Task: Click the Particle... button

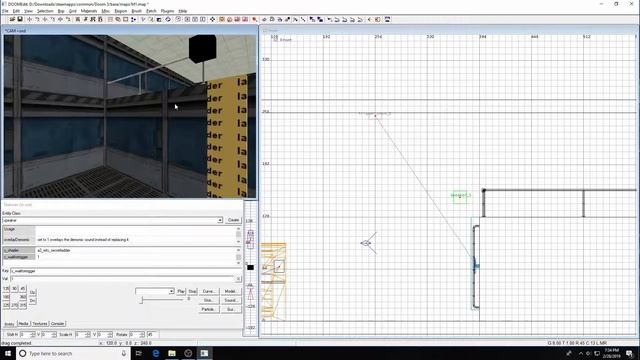Action: 209,309
